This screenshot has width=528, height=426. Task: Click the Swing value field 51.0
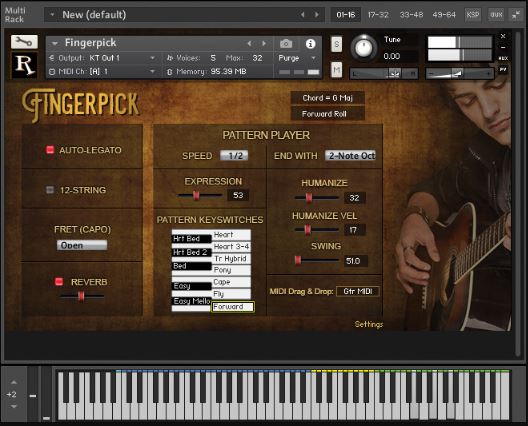point(355,261)
